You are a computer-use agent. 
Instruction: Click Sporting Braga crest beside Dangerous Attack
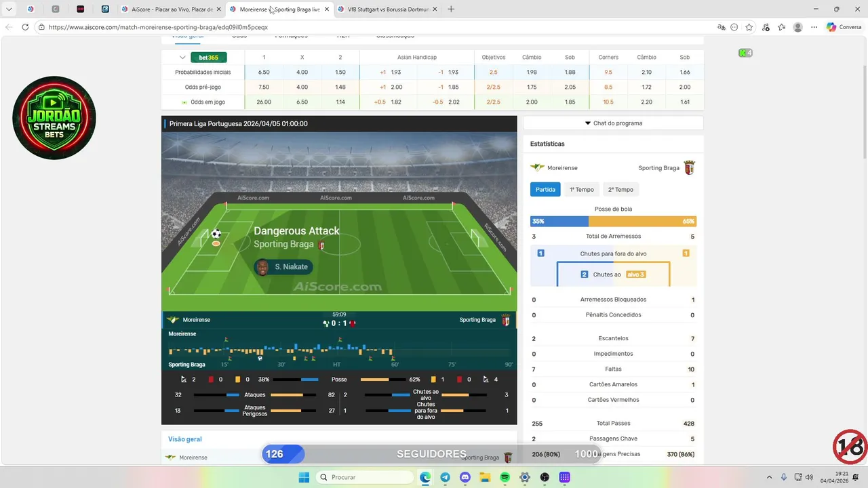(x=321, y=245)
